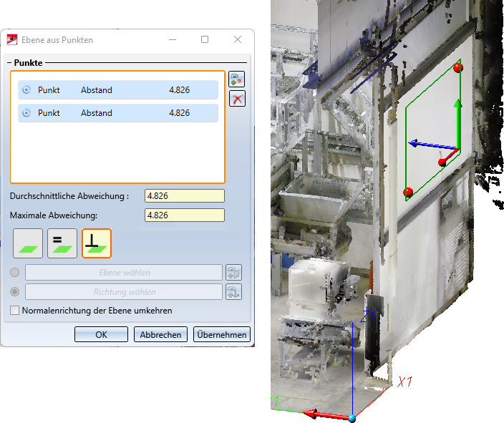Screen dimensions: 504x423
Task: Select the second Punkt Abstand row
Action: [118, 113]
